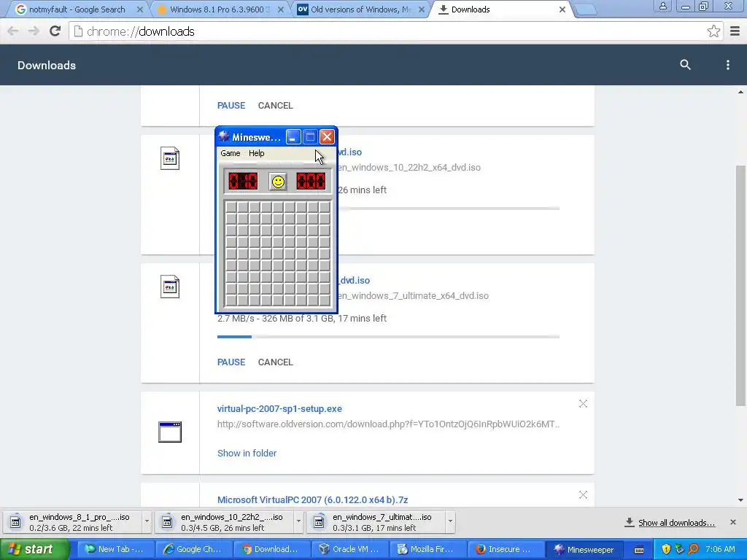Switch to notmyfault - Google Search tab
747x560 pixels.
(76, 9)
